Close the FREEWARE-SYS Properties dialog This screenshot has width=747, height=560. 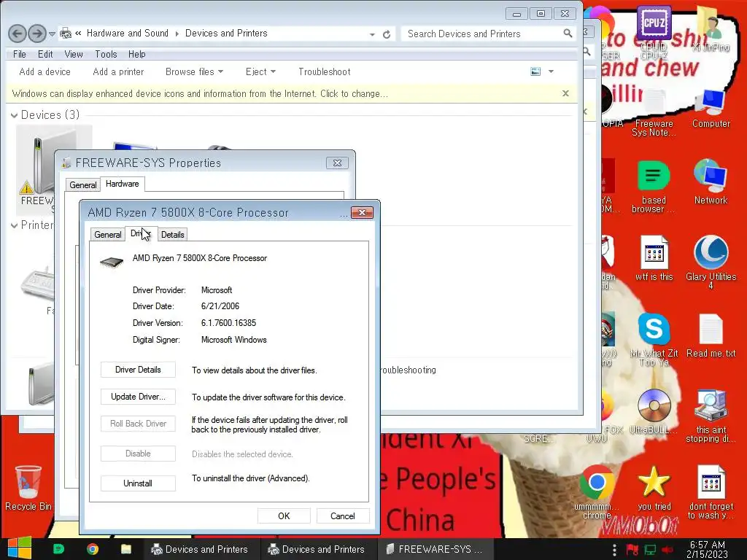click(x=337, y=163)
